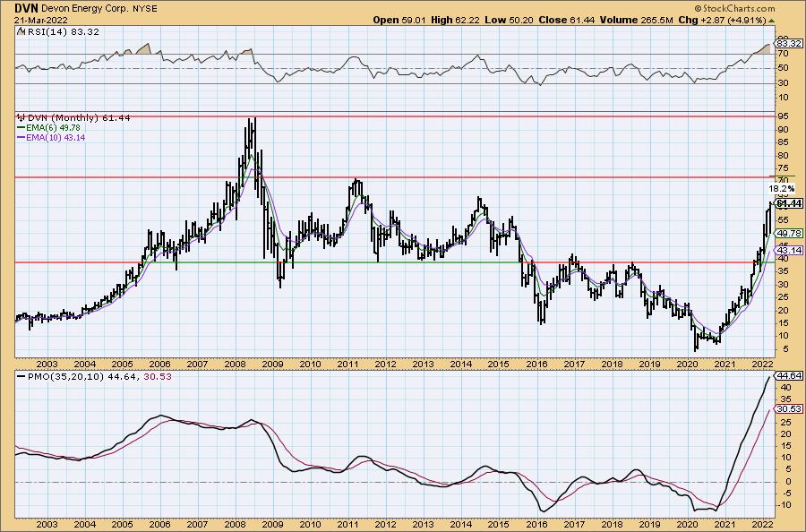
Task: Click the 18.2% annotation near price axis
Action: 782,189
